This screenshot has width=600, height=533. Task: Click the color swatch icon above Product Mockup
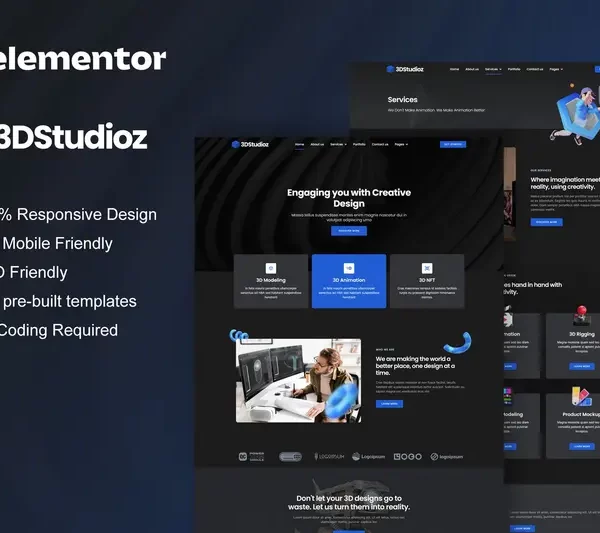point(582,396)
